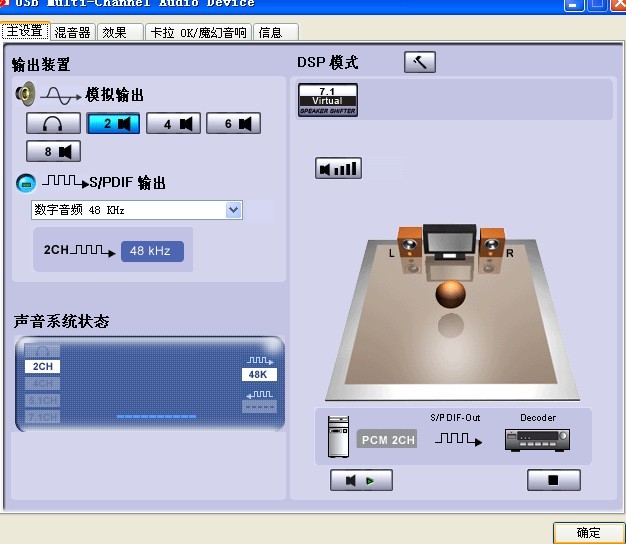Click 2CH indicator in sound status
The height and width of the screenshot is (544, 626).
(42, 366)
